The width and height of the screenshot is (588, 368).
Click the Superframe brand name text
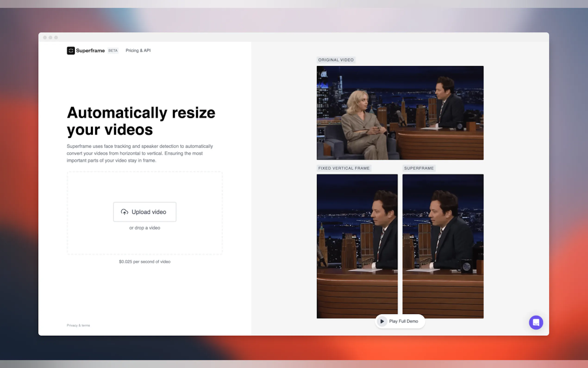coord(90,51)
